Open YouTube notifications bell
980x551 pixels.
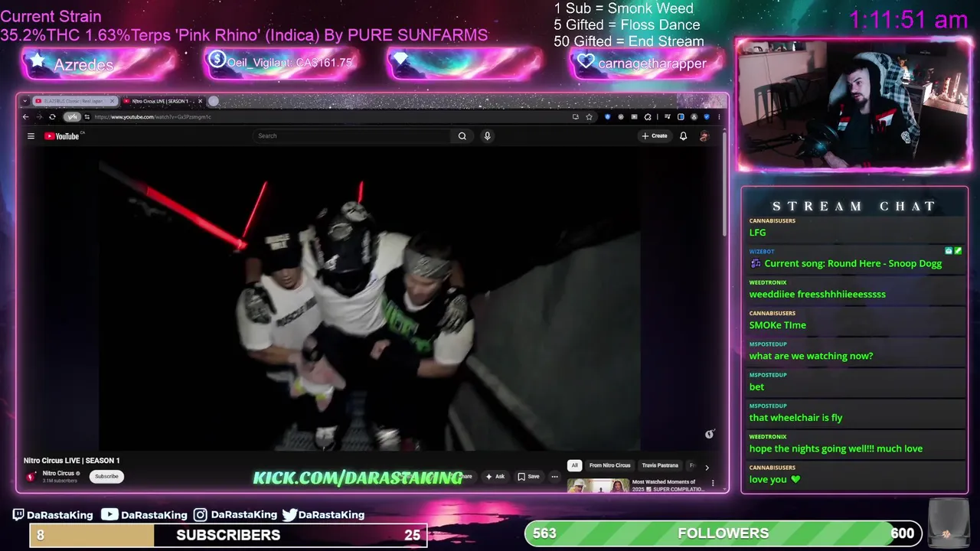[x=683, y=136]
